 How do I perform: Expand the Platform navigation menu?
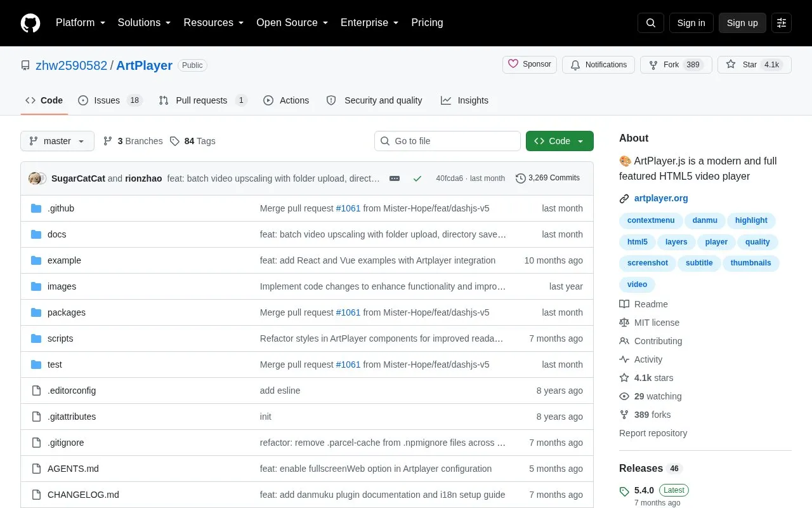[81, 23]
